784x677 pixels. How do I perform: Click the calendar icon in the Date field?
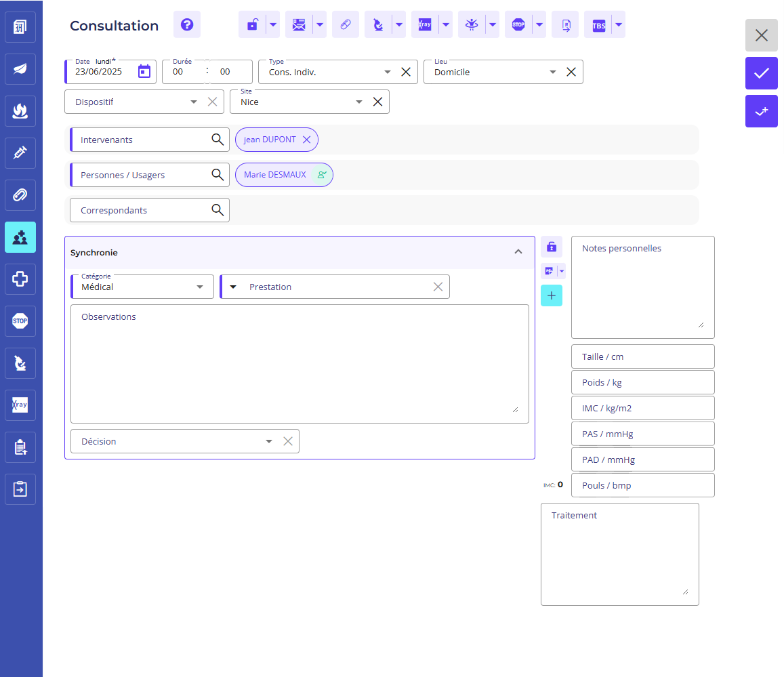tap(144, 72)
